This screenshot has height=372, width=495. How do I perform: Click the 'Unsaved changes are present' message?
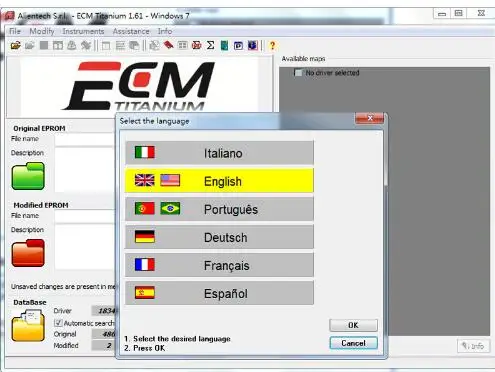tap(63, 286)
